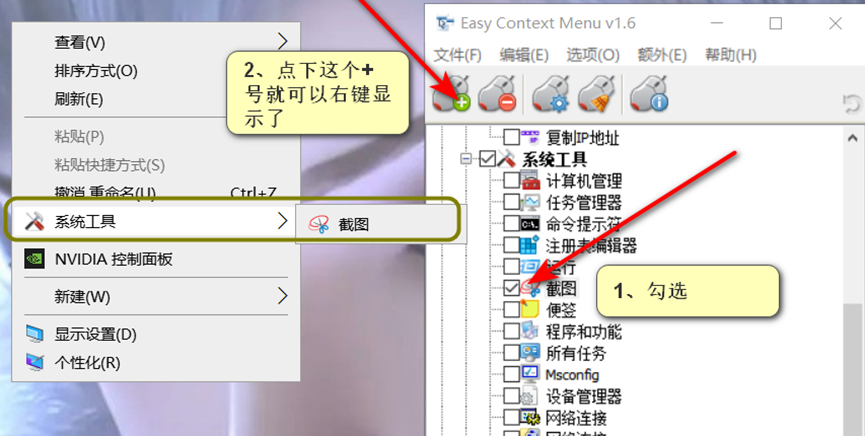
Task: Open the 文件(F) menu
Action: [457, 55]
